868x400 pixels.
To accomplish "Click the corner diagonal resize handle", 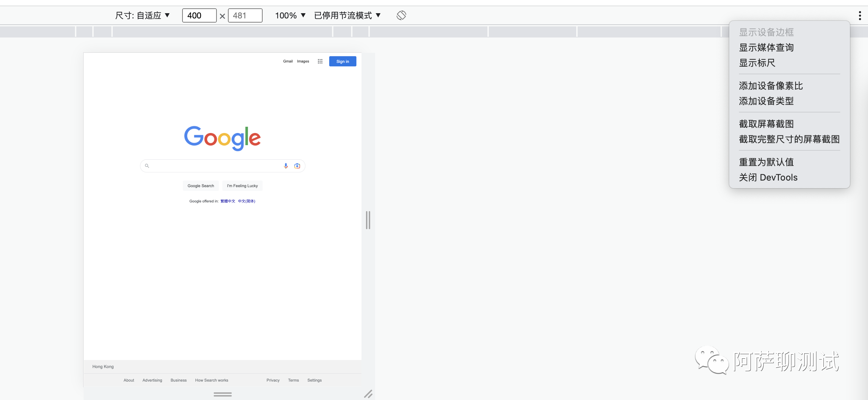I will (x=368, y=394).
